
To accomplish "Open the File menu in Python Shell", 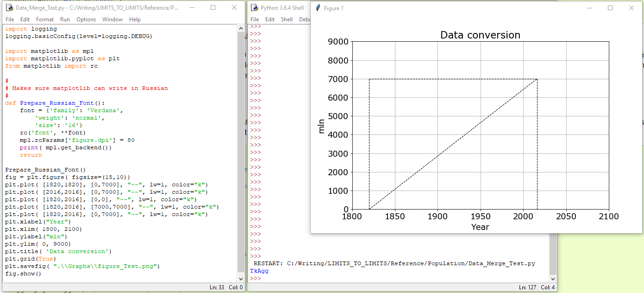I will (x=255, y=19).
